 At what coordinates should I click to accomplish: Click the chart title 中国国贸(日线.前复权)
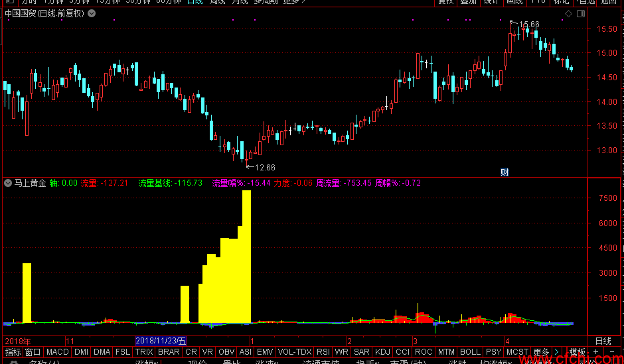pyautogui.click(x=44, y=14)
